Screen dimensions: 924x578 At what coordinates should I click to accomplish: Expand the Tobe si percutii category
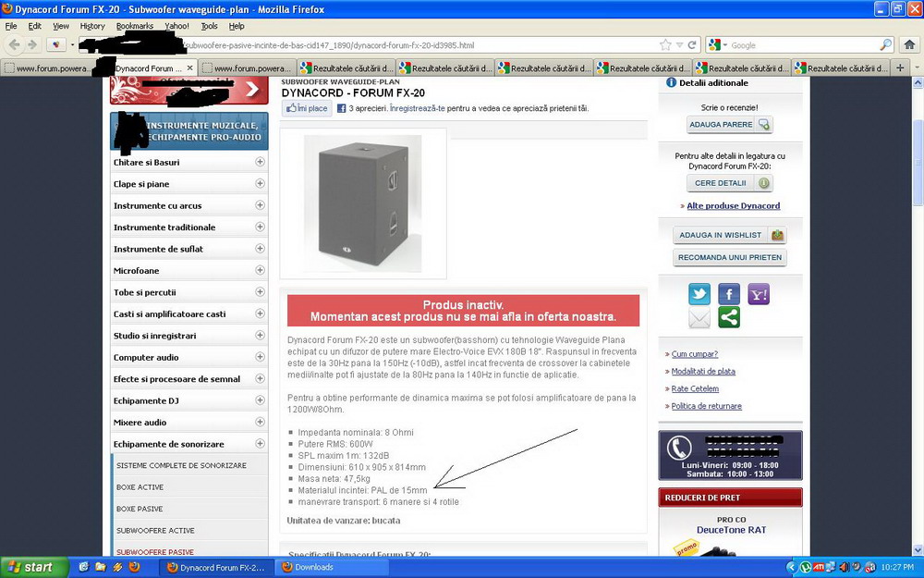pos(260,292)
